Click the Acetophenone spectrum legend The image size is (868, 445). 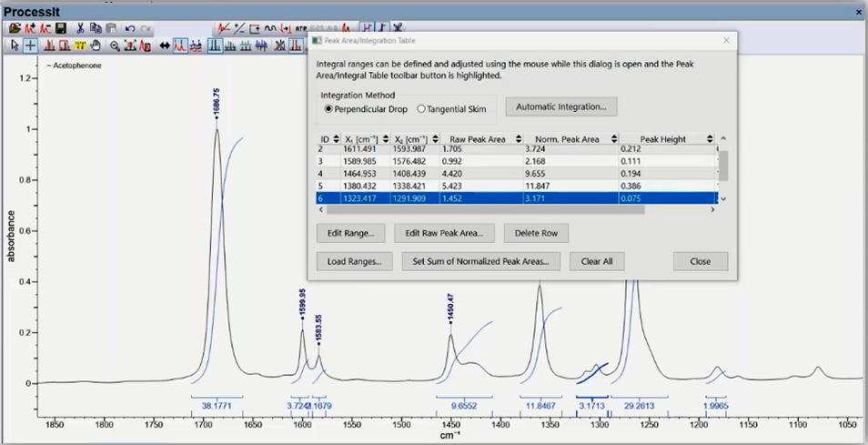(x=75, y=66)
